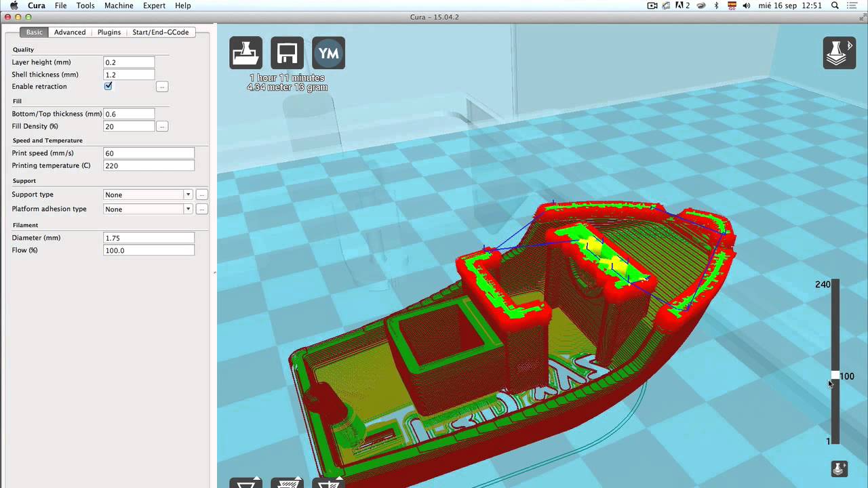Open the Platform adhesion type dropdown
The height and width of the screenshot is (488, 868).
click(149, 209)
